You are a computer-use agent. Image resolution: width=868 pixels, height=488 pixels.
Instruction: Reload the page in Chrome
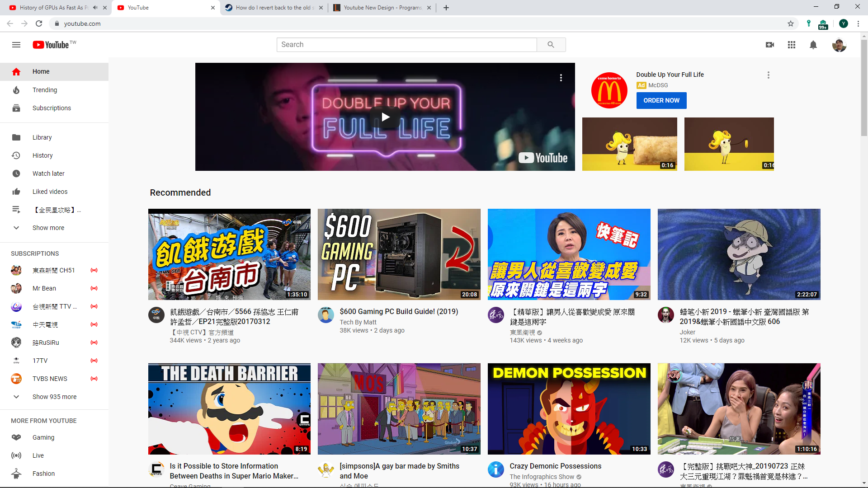pos(39,23)
